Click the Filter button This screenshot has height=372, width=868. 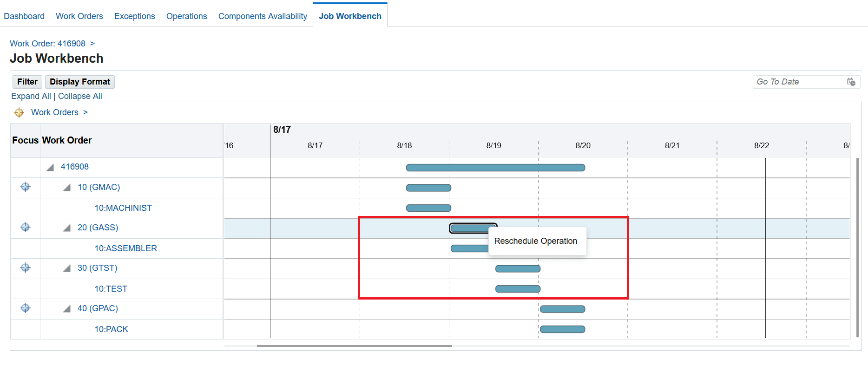(x=27, y=82)
